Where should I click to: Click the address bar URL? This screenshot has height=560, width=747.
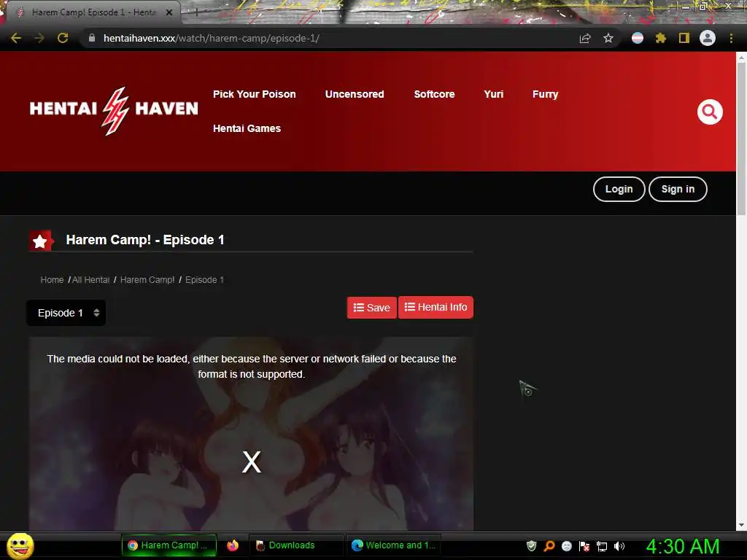211,38
